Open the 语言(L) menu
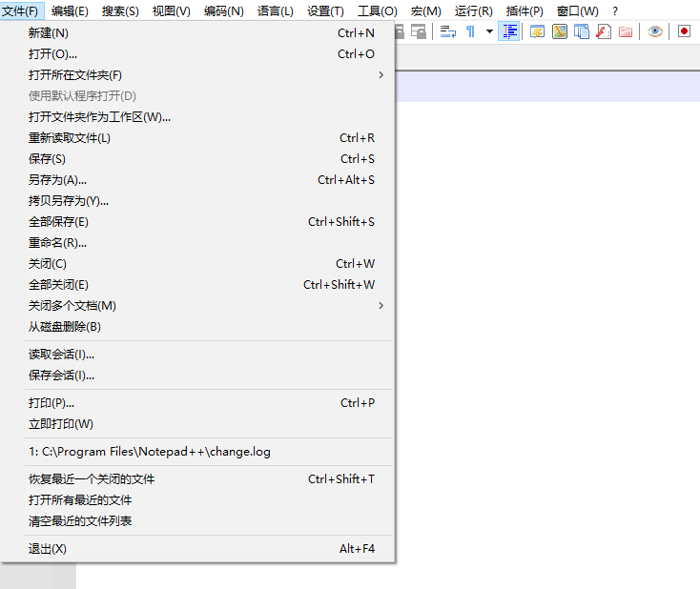The height and width of the screenshot is (589, 700). [x=275, y=10]
